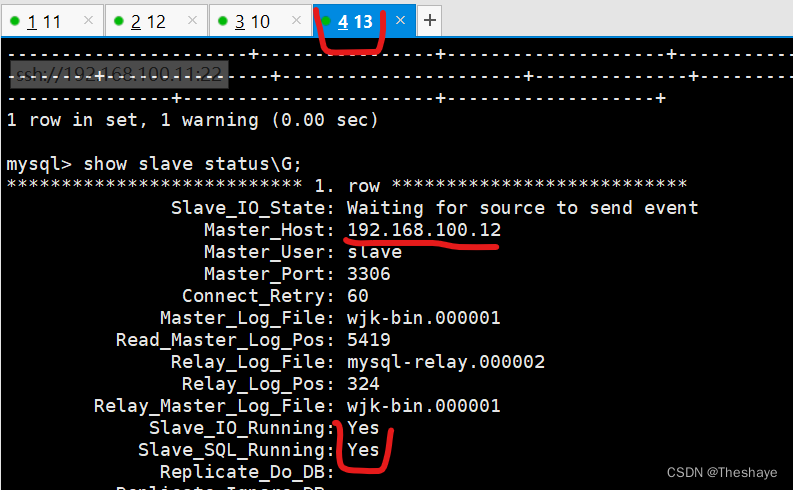The width and height of the screenshot is (793, 490).
Task: Close the 4 13 session tab
Action: tap(401, 20)
